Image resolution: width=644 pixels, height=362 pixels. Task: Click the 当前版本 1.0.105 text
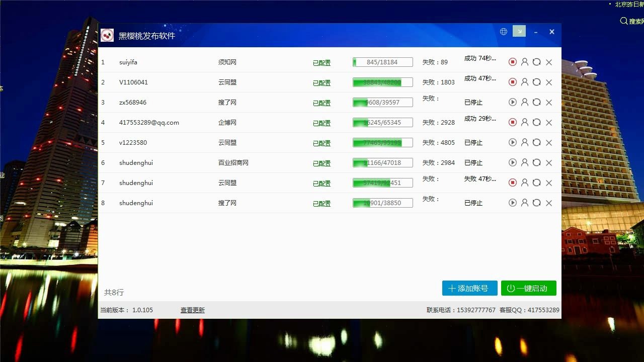click(126, 310)
